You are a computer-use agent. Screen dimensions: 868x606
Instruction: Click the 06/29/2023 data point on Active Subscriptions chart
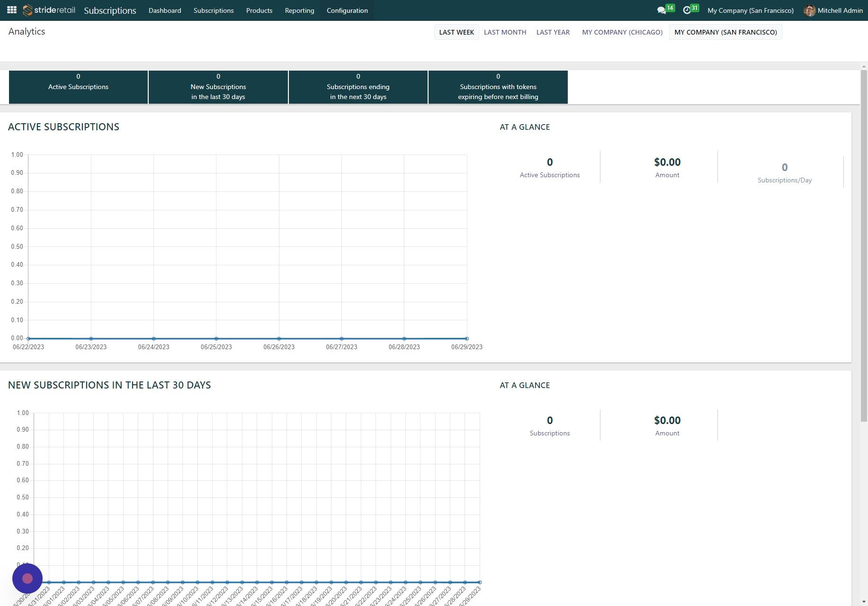(x=467, y=339)
